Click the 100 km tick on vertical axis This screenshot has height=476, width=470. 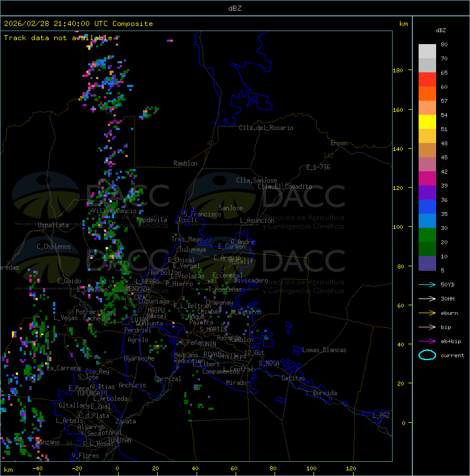click(x=398, y=227)
